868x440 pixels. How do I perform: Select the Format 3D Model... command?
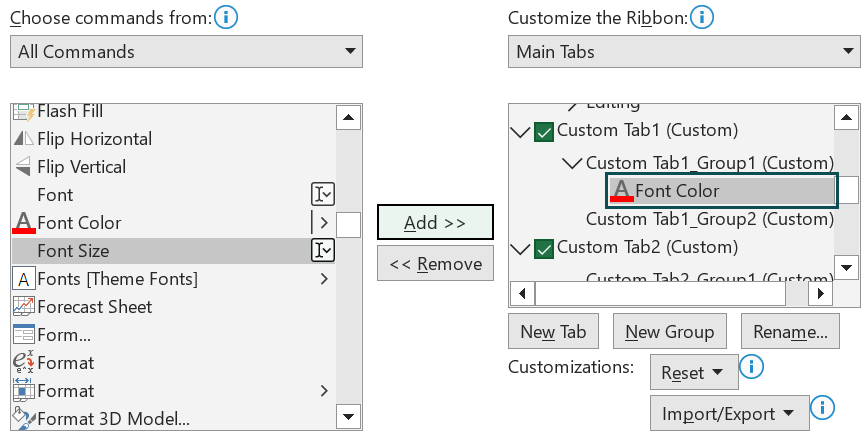tap(173, 418)
